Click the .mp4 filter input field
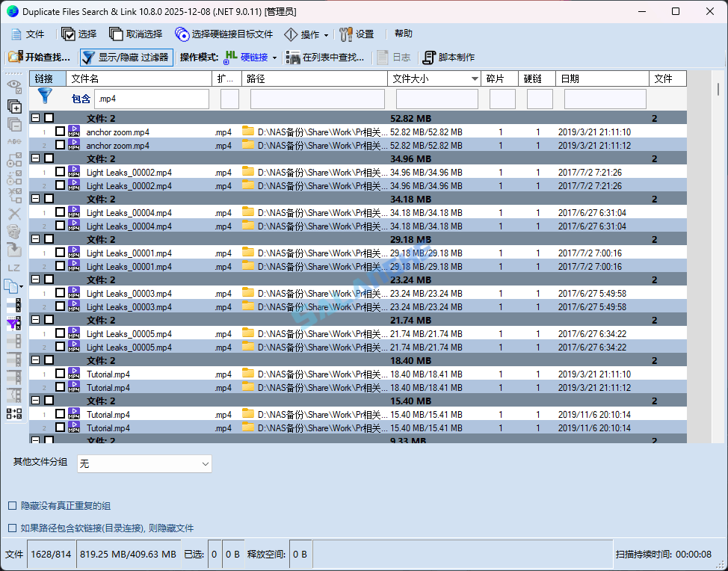 coord(152,98)
